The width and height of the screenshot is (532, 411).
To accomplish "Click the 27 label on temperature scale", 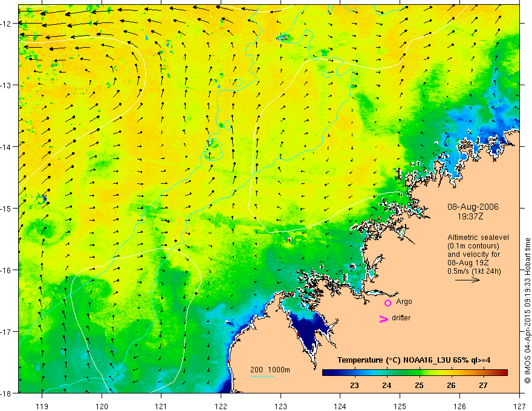I will point(483,385).
